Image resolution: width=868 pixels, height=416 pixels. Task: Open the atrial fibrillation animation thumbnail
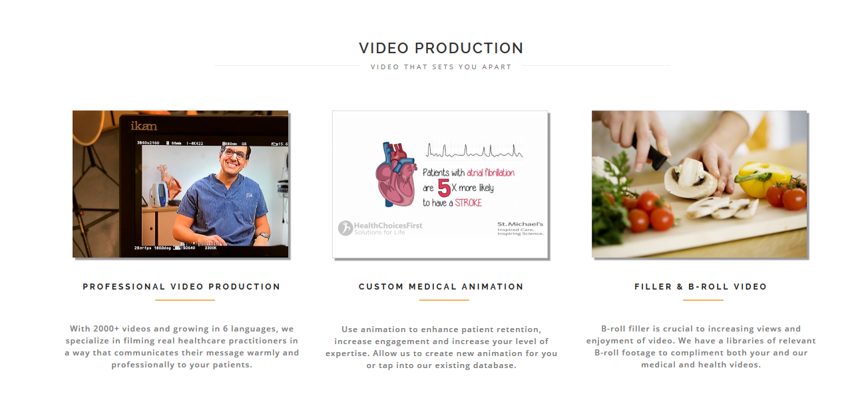pos(440,184)
